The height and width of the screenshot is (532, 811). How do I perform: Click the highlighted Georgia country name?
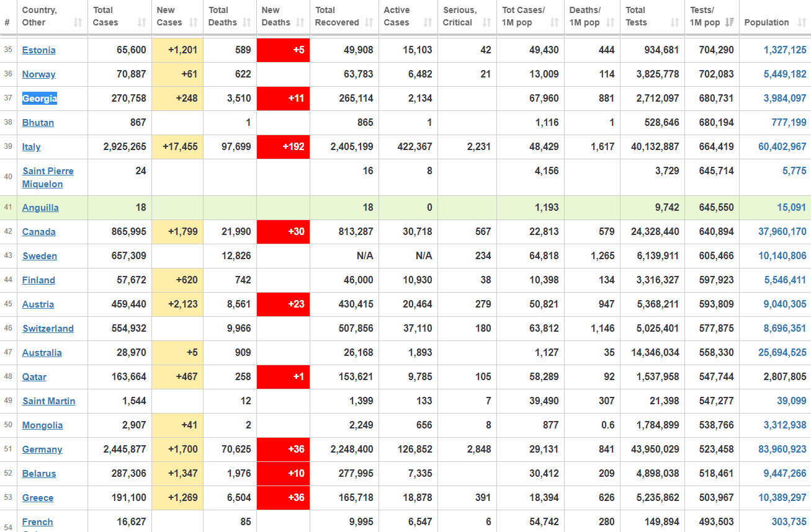click(39, 99)
